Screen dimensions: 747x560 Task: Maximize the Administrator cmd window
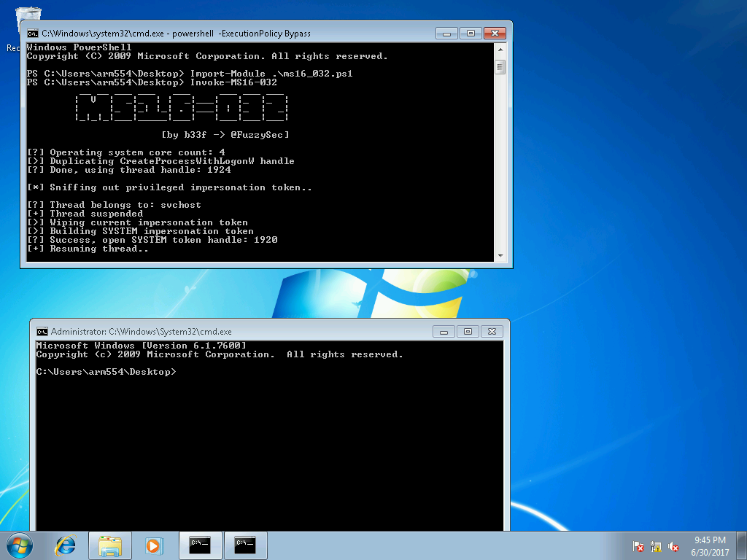468,332
